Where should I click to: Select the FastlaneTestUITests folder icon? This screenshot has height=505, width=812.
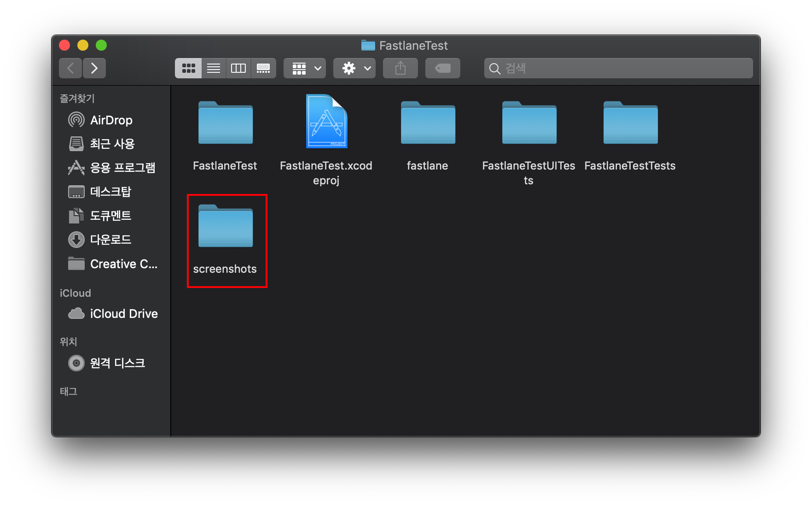pyautogui.click(x=529, y=123)
